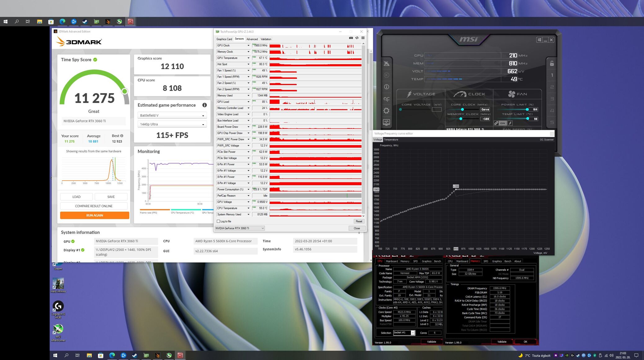Open MSI Afterburner settings gear
The image size is (644, 360).
pos(386,111)
